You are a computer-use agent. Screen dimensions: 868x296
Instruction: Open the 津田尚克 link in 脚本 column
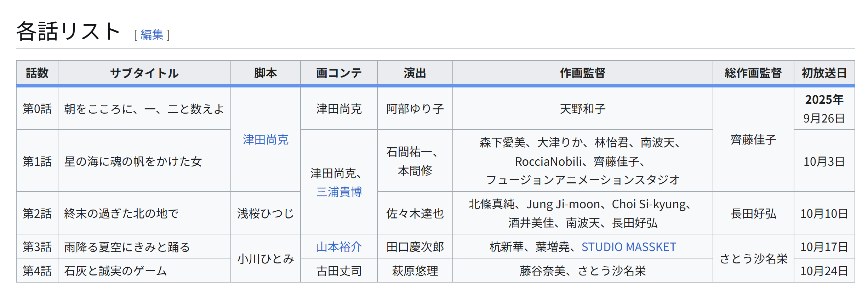265,140
